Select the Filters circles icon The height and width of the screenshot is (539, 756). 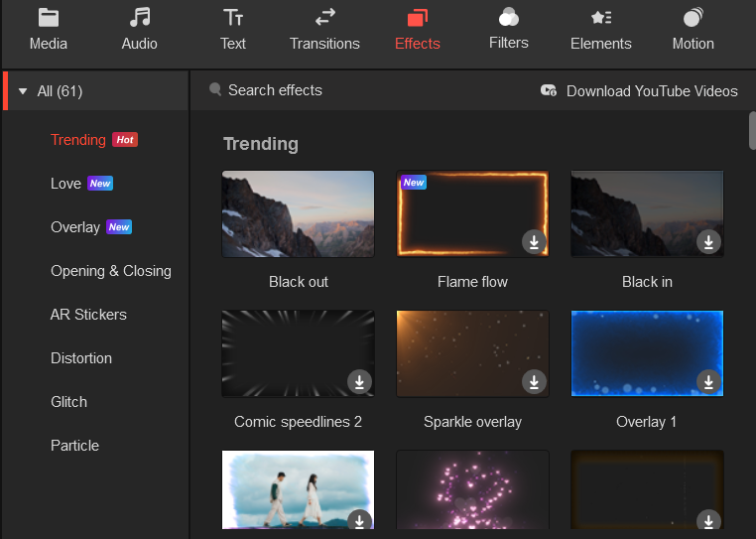[508, 18]
